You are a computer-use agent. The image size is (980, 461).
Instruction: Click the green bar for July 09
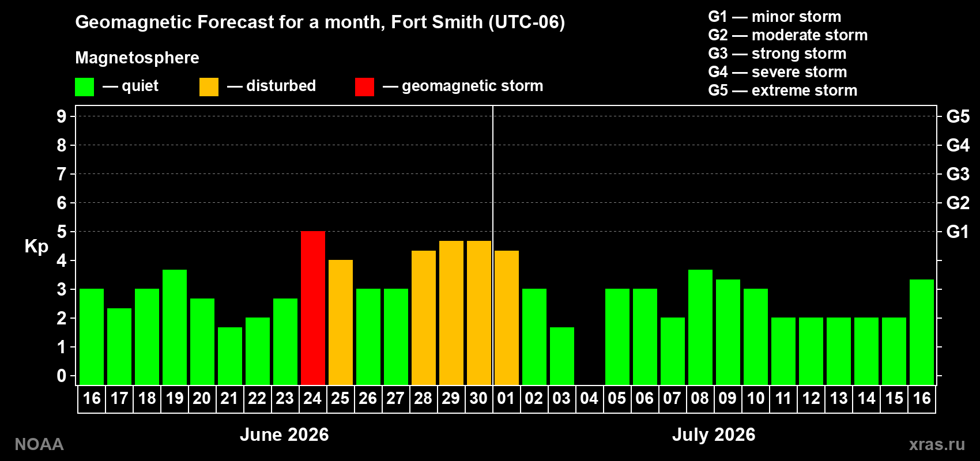coord(728,332)
